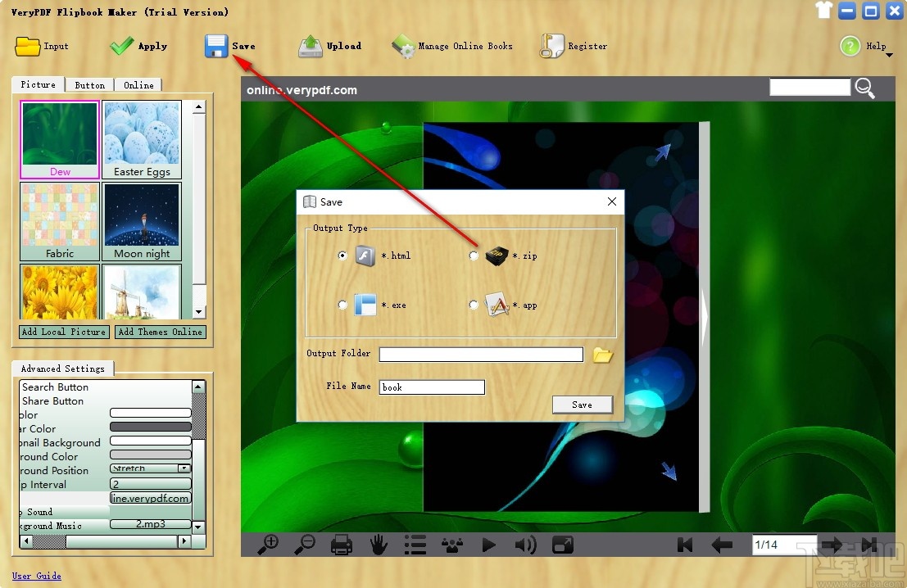
Task: Select the print icon in the flipbook toolbar
Action: coord(341,544)
